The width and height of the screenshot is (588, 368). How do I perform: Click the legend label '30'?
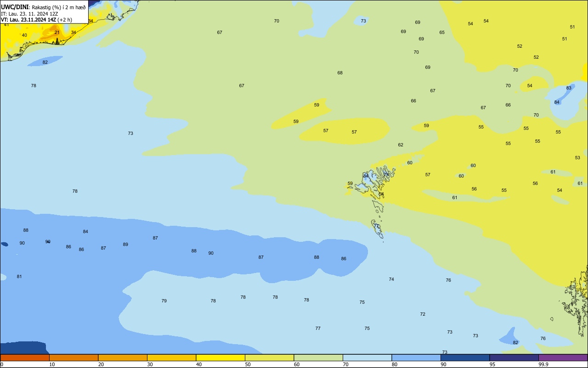pos(150,364)
